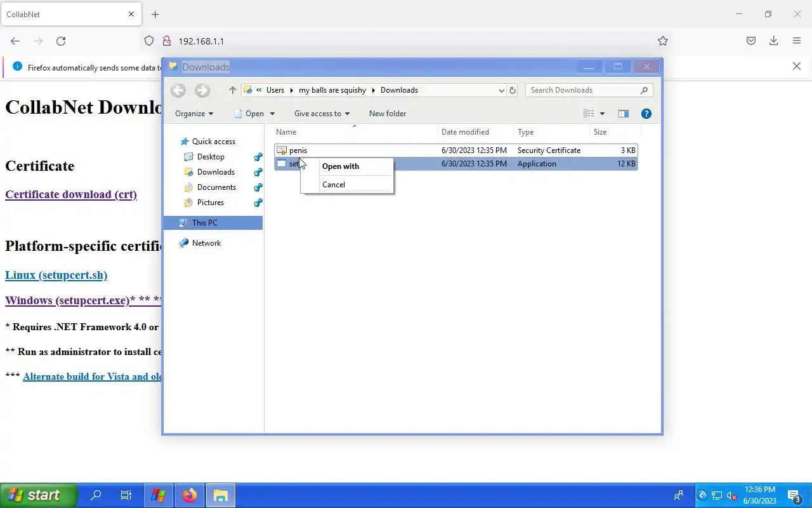This screenshot has width=812, height=508.
Task: Click the insecure connection lock icon
Action: tap(167, 41)
